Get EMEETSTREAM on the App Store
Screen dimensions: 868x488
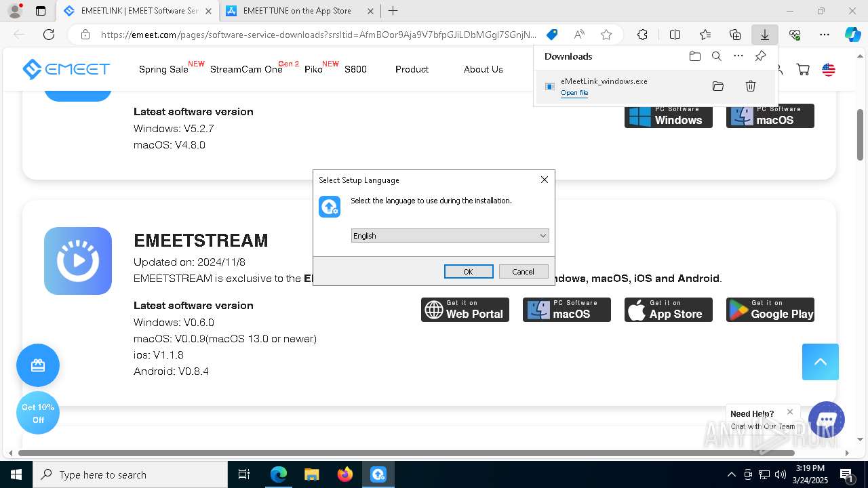(x=669, y=310)
